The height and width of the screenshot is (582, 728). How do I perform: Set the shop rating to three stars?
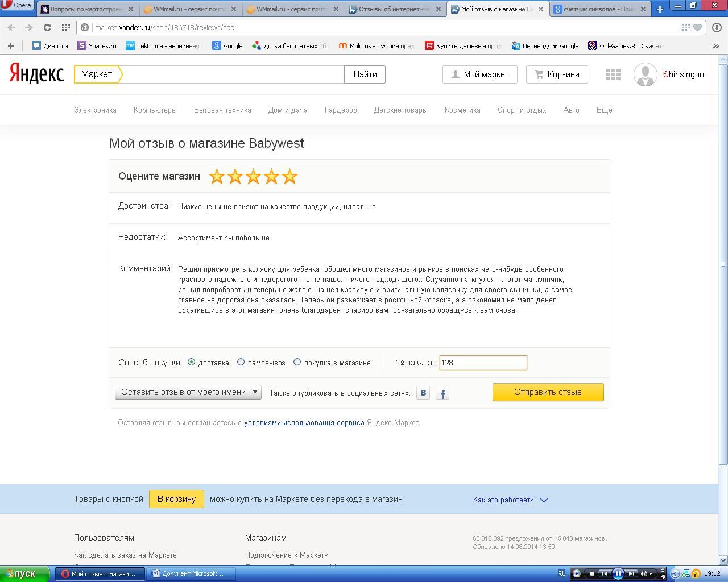pos(253,176)
